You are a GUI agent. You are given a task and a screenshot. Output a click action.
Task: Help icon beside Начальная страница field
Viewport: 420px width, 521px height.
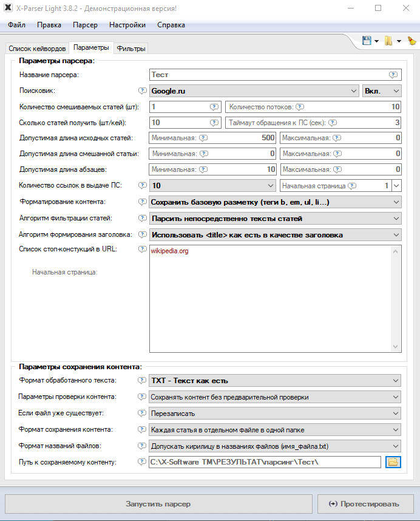click(x=352, y=186)
